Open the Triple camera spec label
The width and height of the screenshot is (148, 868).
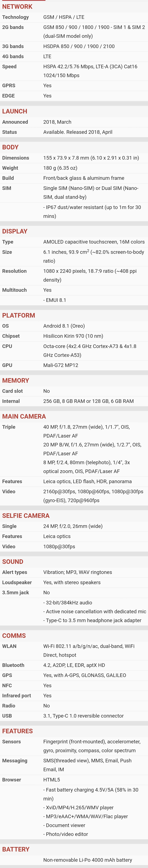(x=9, y=427)
